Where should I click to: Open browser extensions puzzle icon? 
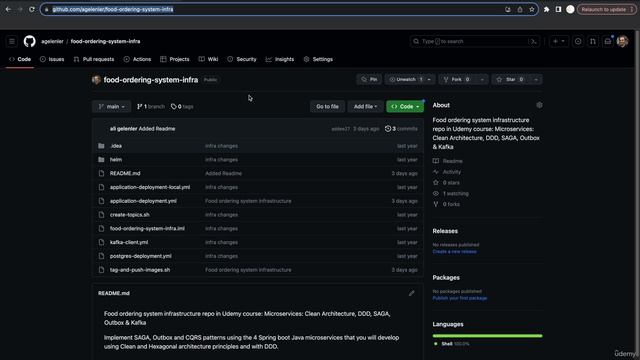coord(547,9)
